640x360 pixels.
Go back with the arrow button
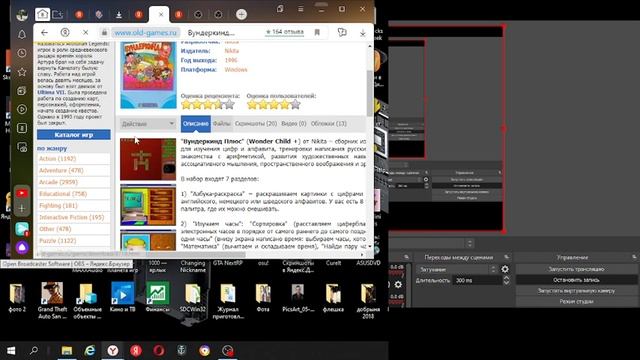(x=44, y=33)
